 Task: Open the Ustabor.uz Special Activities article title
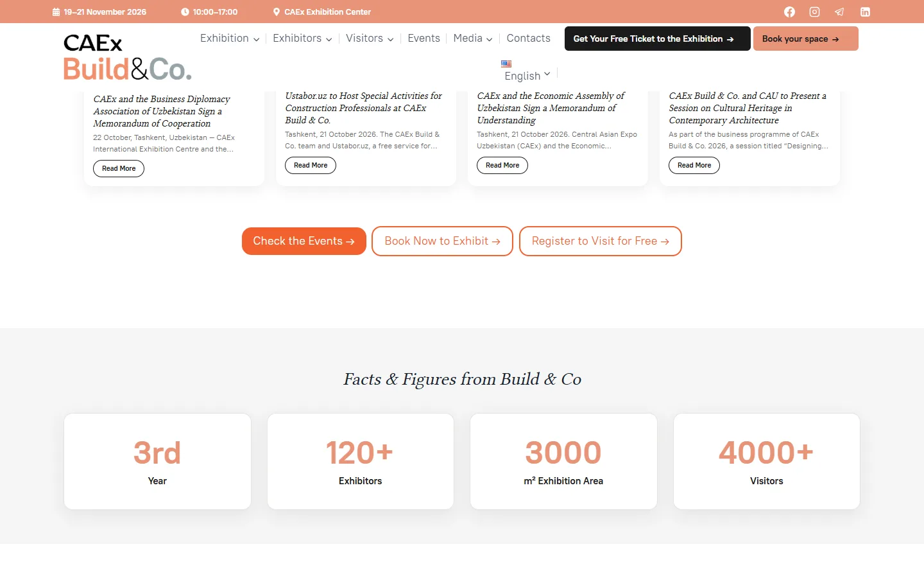point(364,108)
